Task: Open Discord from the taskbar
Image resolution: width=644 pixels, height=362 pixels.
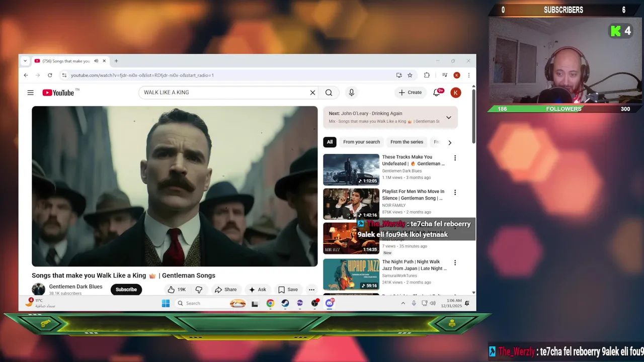Action: (x=330, y=303)
